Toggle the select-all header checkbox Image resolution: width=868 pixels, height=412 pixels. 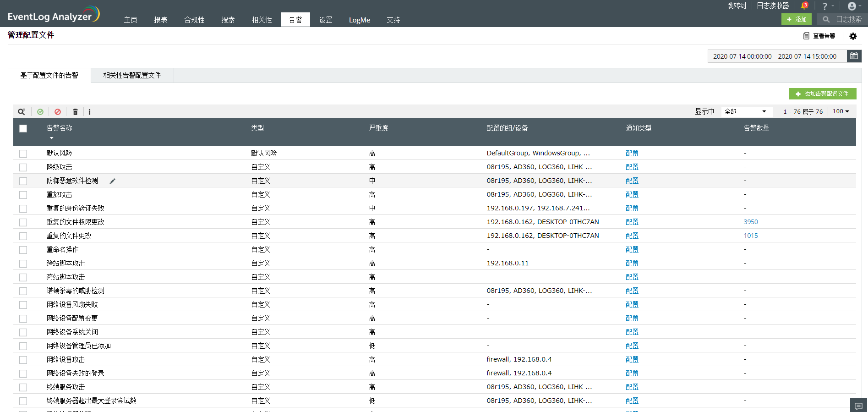(x=23, y=129)
